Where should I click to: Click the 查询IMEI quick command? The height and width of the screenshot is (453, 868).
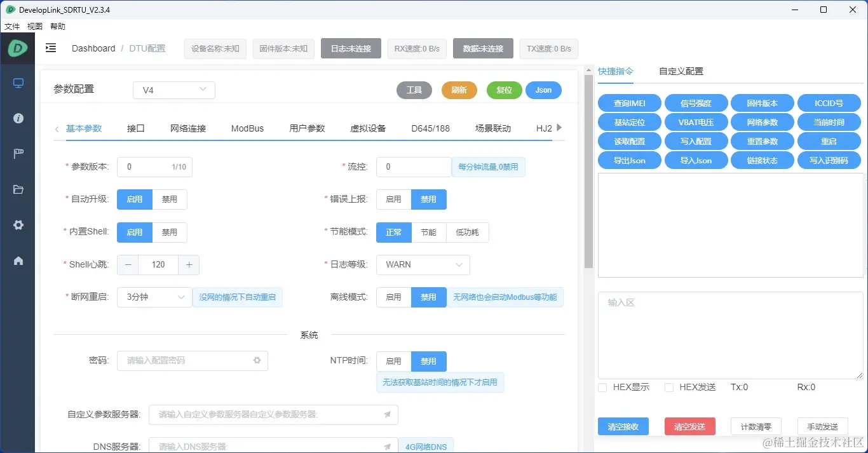[629, 102]
